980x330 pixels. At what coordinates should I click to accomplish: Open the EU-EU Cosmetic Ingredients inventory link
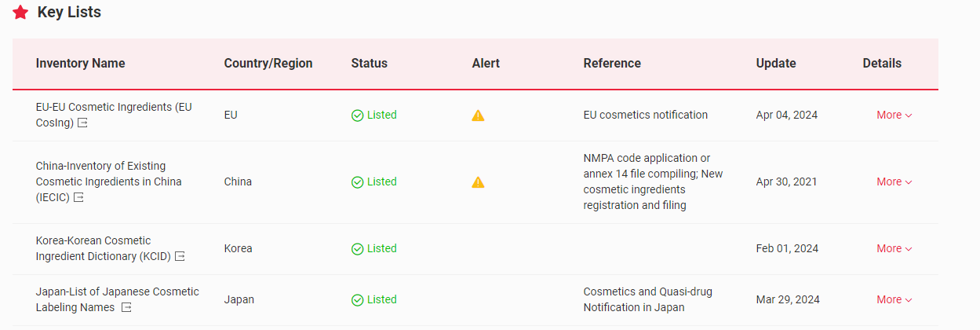(113, 107)
